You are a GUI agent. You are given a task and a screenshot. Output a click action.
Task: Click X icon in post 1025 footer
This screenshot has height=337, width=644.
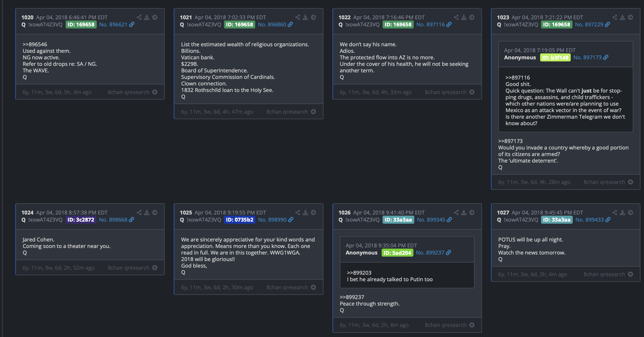point(313,287)
